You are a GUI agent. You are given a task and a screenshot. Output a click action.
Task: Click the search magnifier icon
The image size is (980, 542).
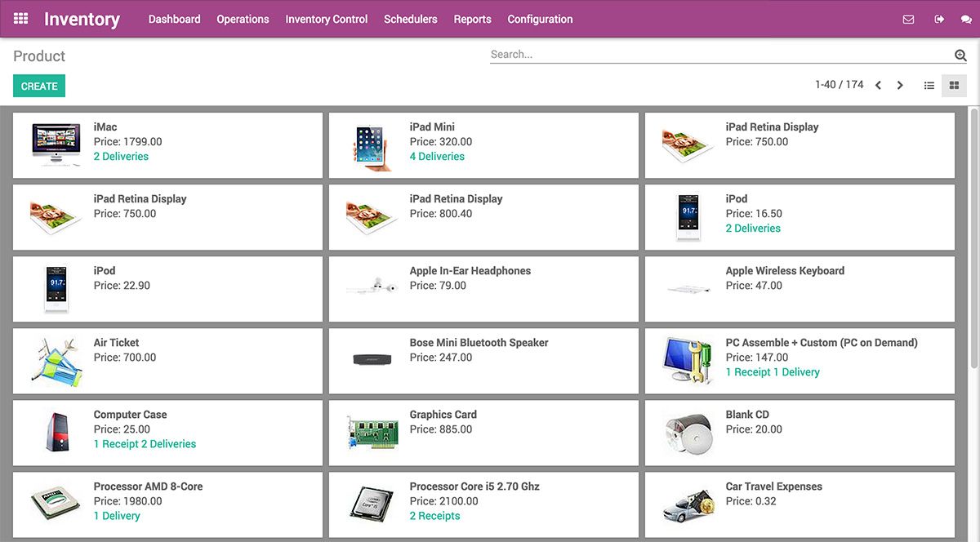[x=960, y=54]
